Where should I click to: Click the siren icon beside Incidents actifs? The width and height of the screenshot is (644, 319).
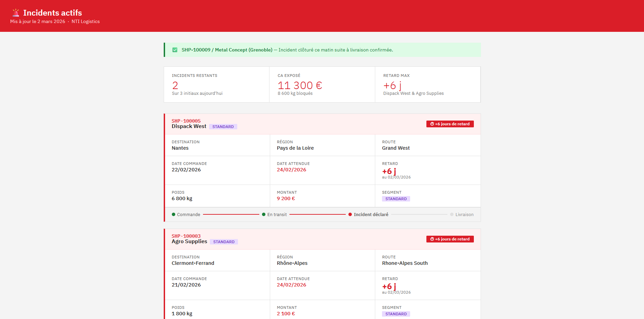(x=16, y=13)
